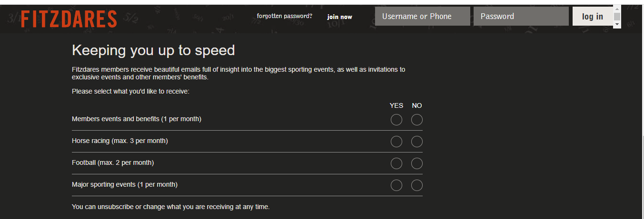Select YES for Members events and benefits
Image resolution: width=644 pixels, height=219 pixels.
point(396,120)
